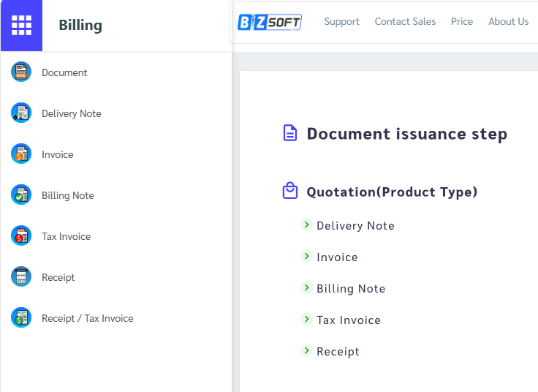538x392 pixels.
Task: Open the Price nav link
Action: [462, 22]
